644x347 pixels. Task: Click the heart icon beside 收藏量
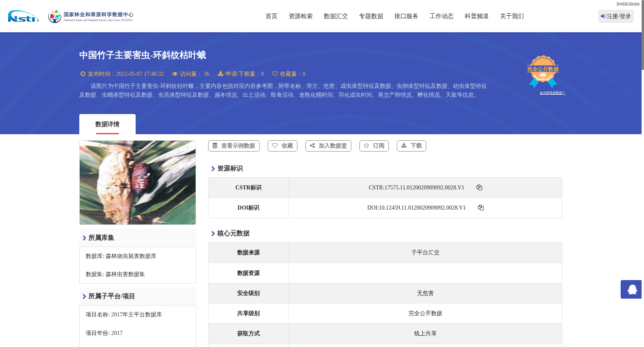[x=275, y=74]
